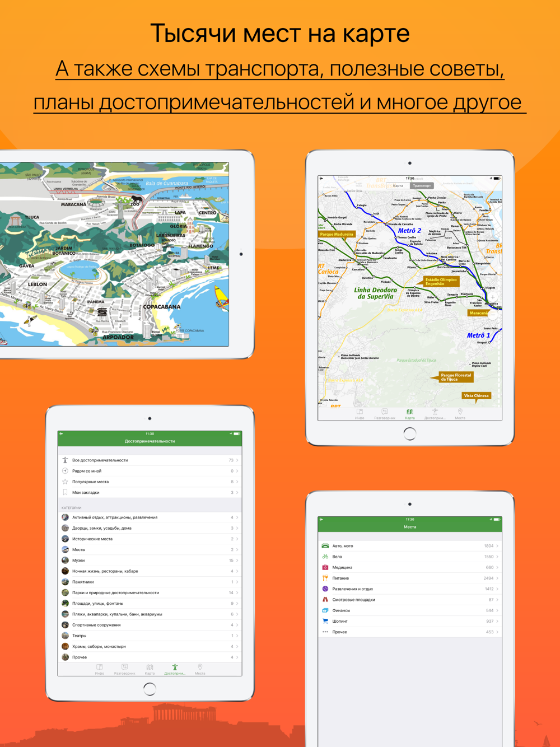Viewport: 560px width, 747px height.
Task: Open Ночная жизнь, рестораны, кабаре
Action: (x=150, y=571)
